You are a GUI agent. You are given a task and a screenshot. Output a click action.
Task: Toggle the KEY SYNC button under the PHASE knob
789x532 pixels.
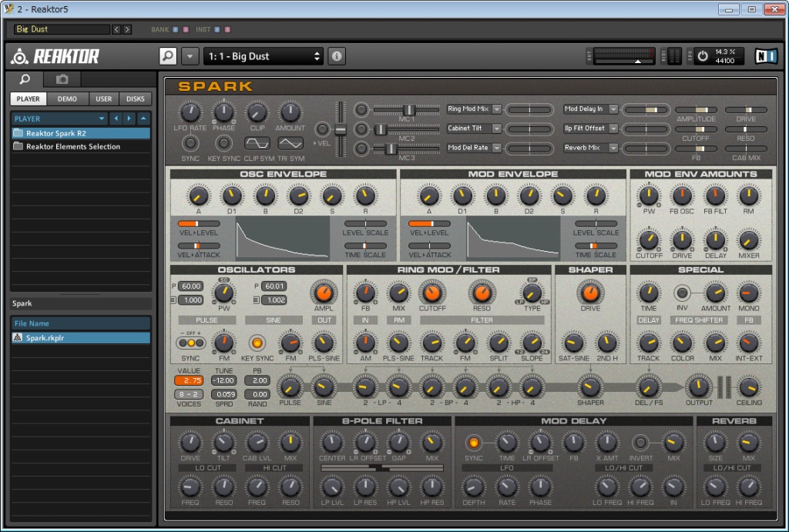point(223,143)
